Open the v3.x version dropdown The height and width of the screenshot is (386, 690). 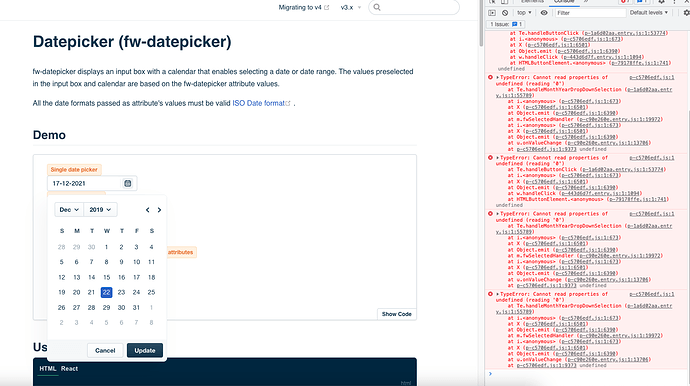pos(350,7)
